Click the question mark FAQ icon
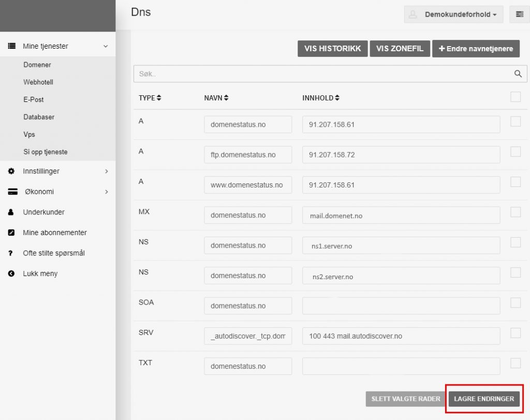 click(10, 253)
